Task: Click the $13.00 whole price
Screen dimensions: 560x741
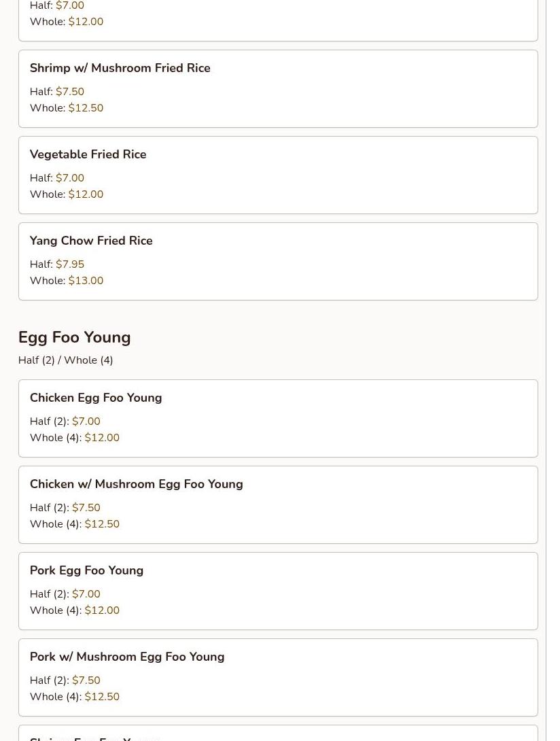Action: pyautogui.click(x=86, y=281)
